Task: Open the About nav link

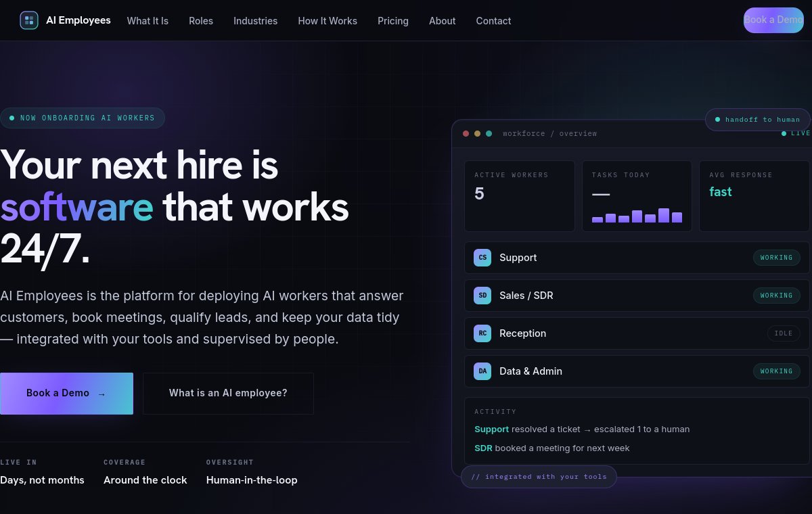Action: (442, 21)
